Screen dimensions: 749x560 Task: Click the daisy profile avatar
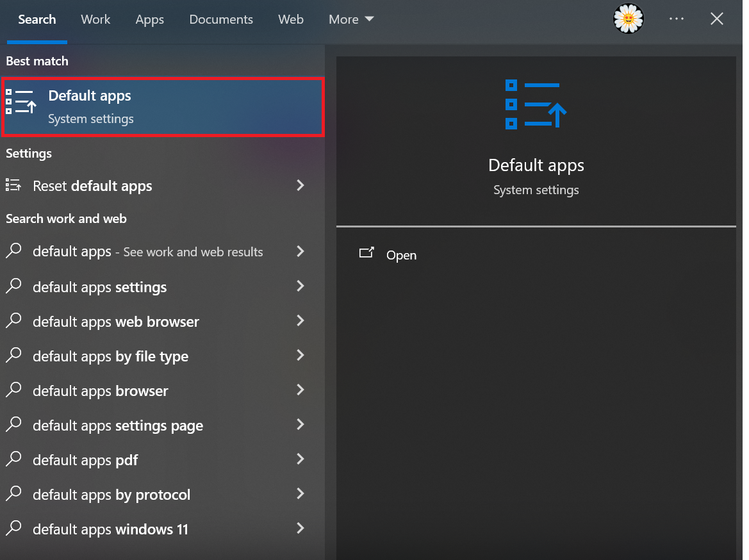628,19
